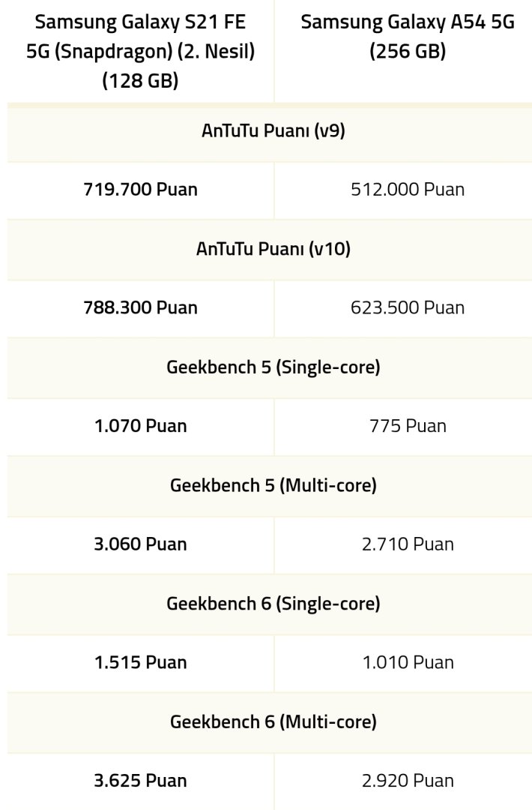Select the 1.515 Puan score

[x=140, y=663]
